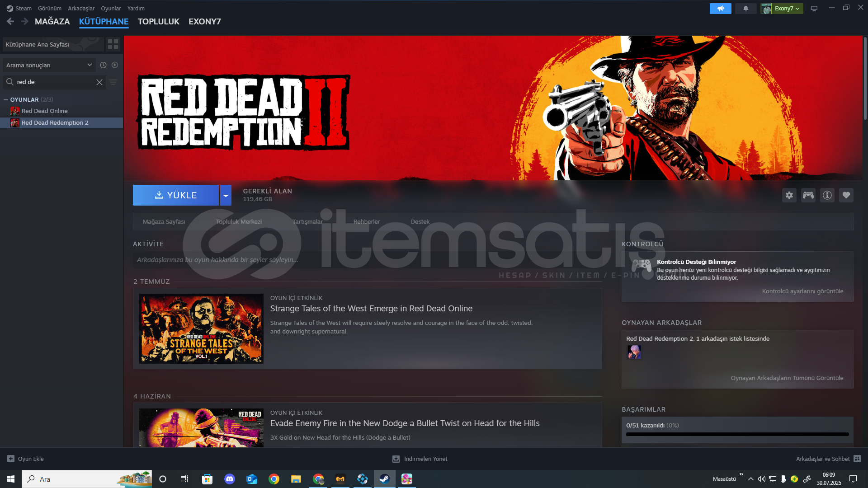Enter Big Picture mode via monitor icon
The width and height of the screenshot is (868, 488).
point(814,9)
